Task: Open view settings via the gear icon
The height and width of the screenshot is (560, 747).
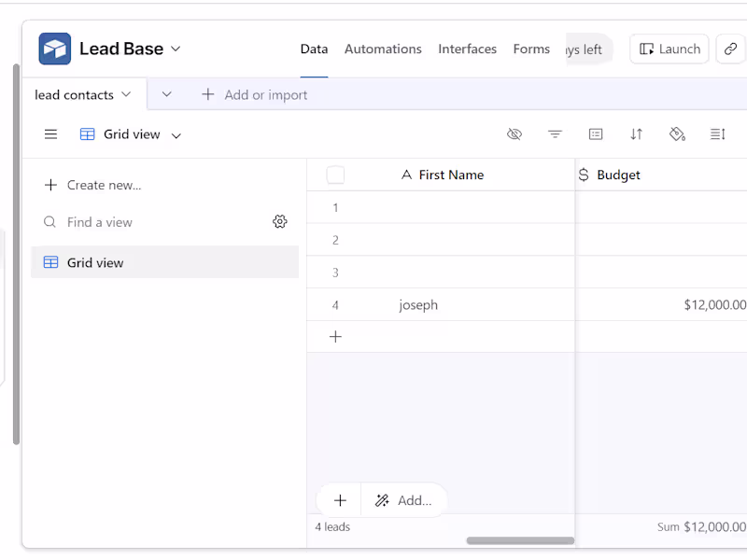Action: tap(280, 221)
